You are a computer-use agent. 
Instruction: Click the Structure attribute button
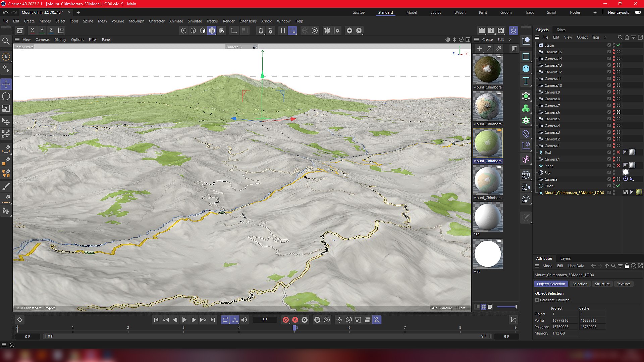[602, 284]
